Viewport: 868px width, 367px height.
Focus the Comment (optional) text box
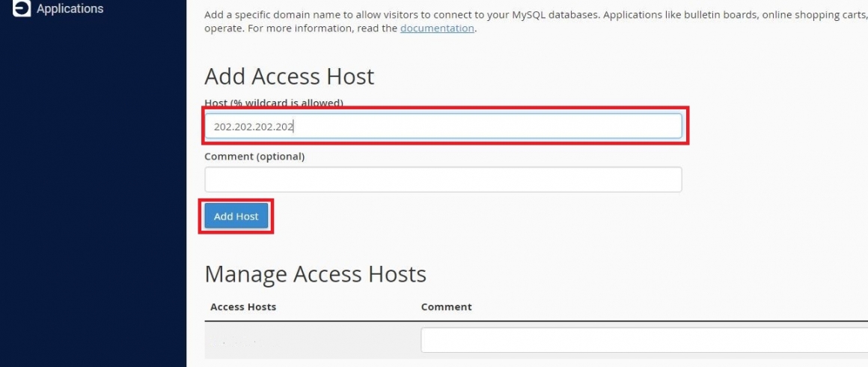coord(443,180)
